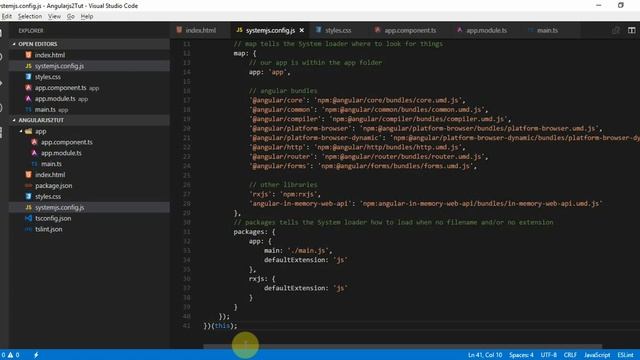Click line number 41 in the gutter

click(x=187, y=326)
